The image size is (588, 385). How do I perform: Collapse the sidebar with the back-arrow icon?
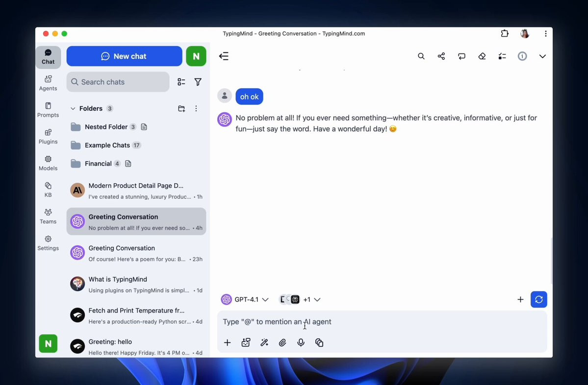click(224, 56)
